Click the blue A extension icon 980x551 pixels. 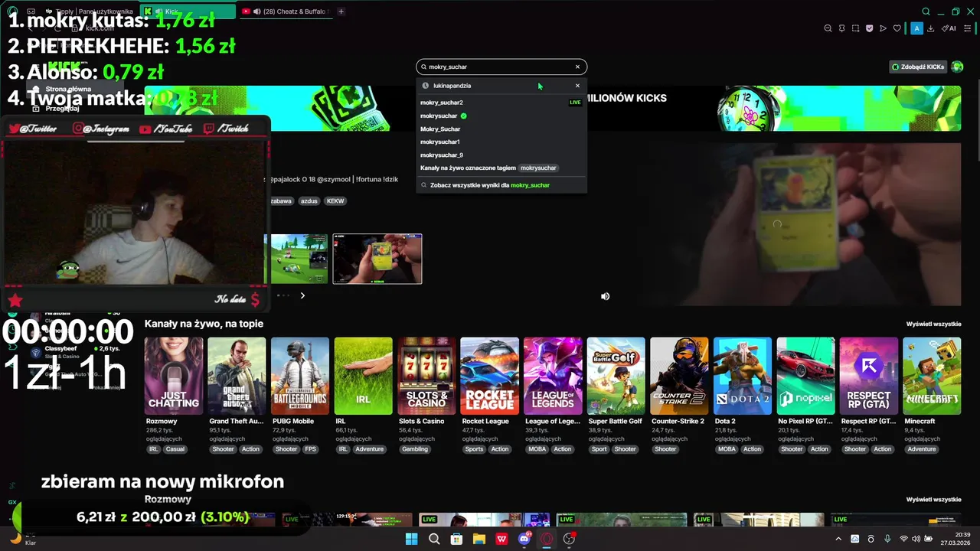(916, 28)
